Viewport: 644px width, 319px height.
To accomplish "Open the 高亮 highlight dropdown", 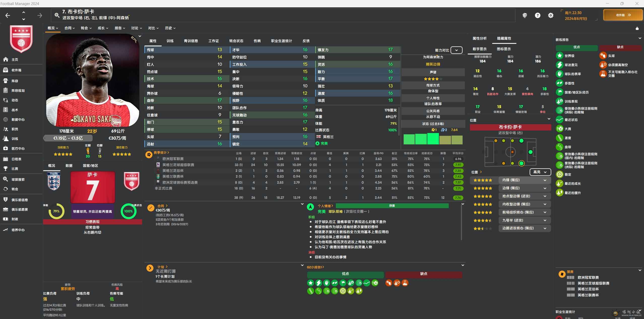I will click(x=540, y=172).
